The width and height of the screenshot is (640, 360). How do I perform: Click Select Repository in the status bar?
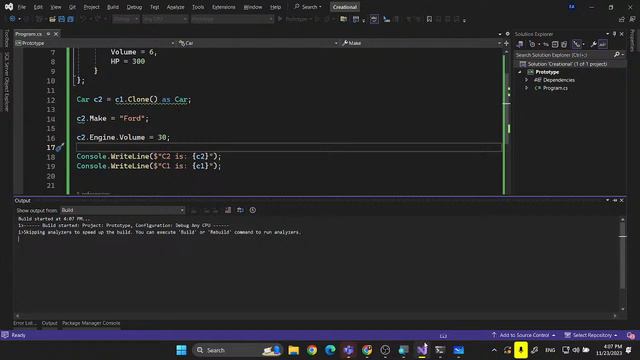pos(591,336)
